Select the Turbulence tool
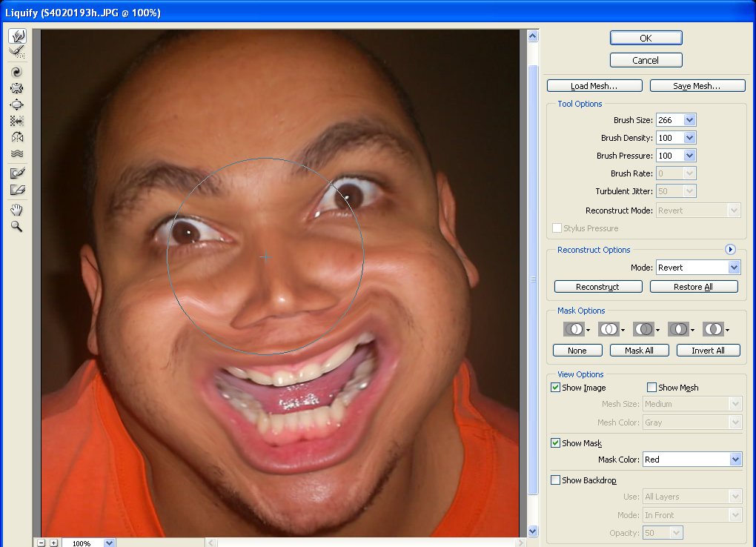 click(x=17, y=154)
